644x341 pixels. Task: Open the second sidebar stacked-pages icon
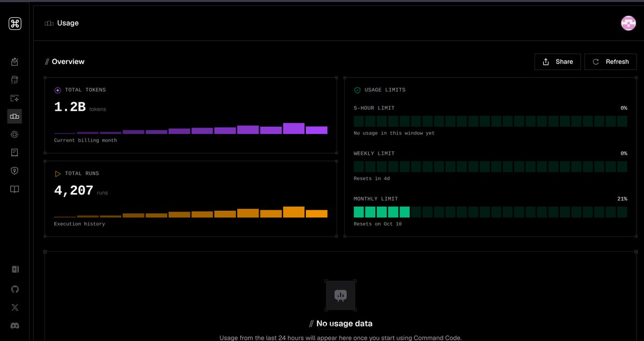[15, 80]
